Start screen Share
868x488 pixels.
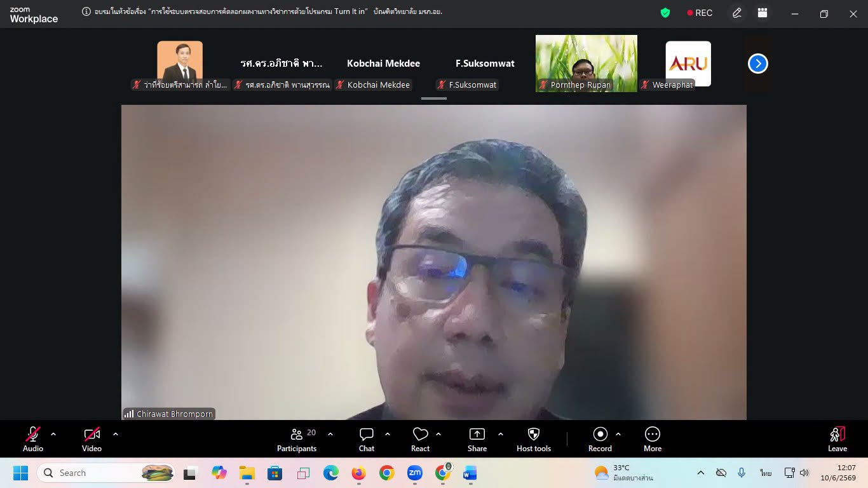tap(477, 439)
